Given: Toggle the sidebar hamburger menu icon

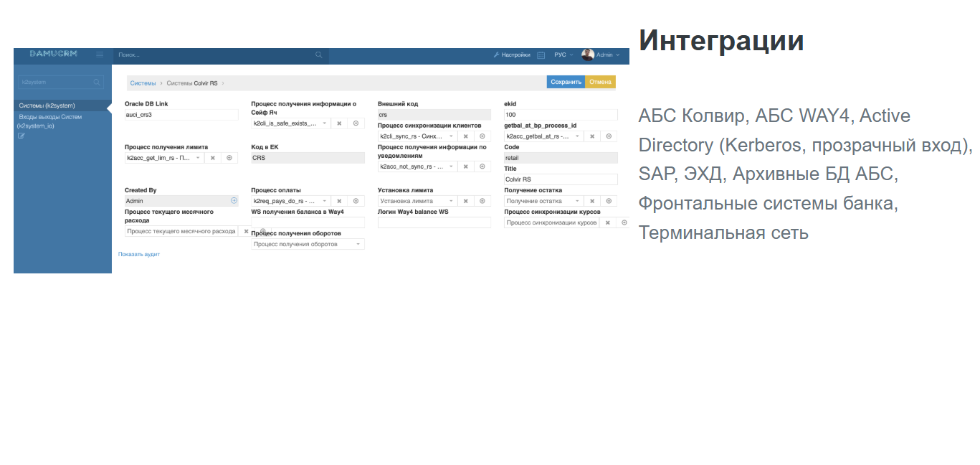Looking at the screenshot, I should pyautogui.click(x=100, y=55).
